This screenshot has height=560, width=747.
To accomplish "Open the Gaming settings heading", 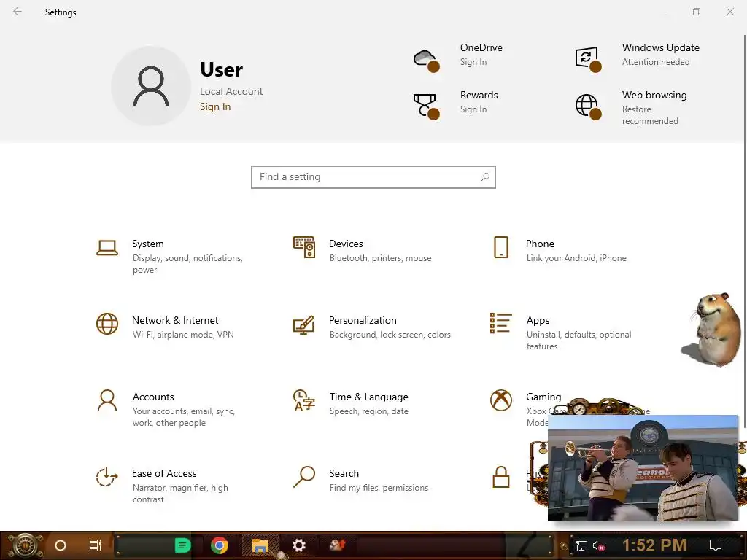I will point(543,397).
